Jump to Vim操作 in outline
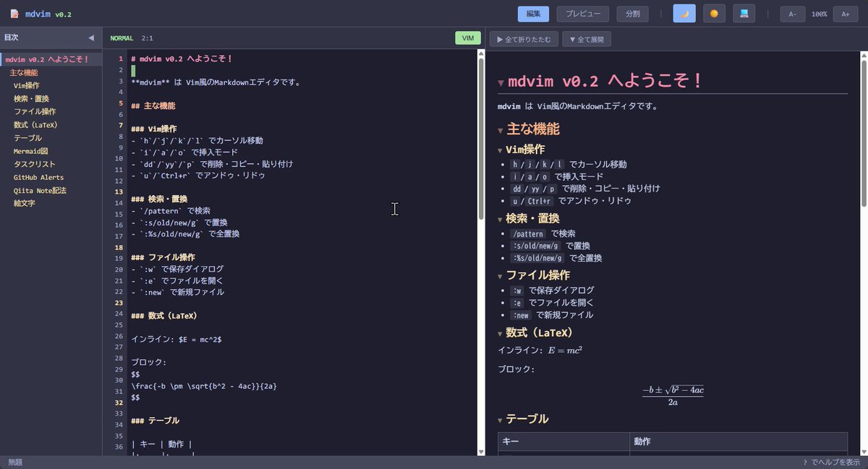The image size is (868, 469). (x=27, y=85)
